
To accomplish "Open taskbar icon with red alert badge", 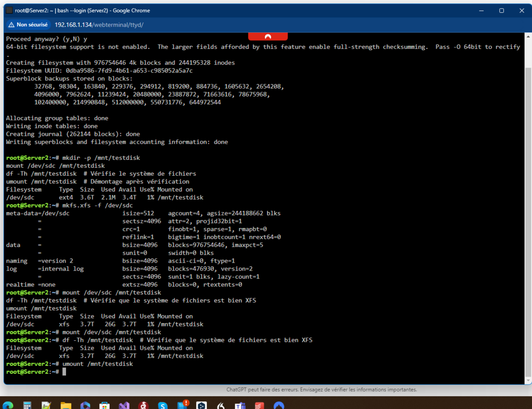I will pyautogui.click(x=183, y=405).
